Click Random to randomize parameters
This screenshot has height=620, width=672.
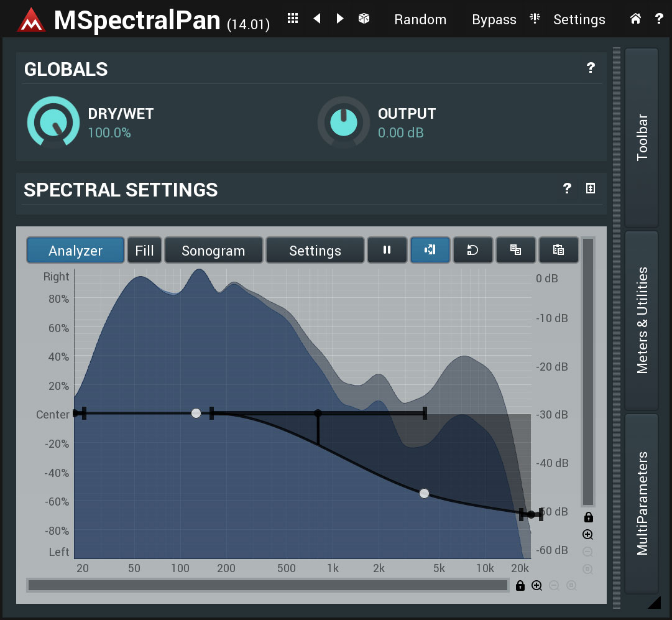click(420, 18)
